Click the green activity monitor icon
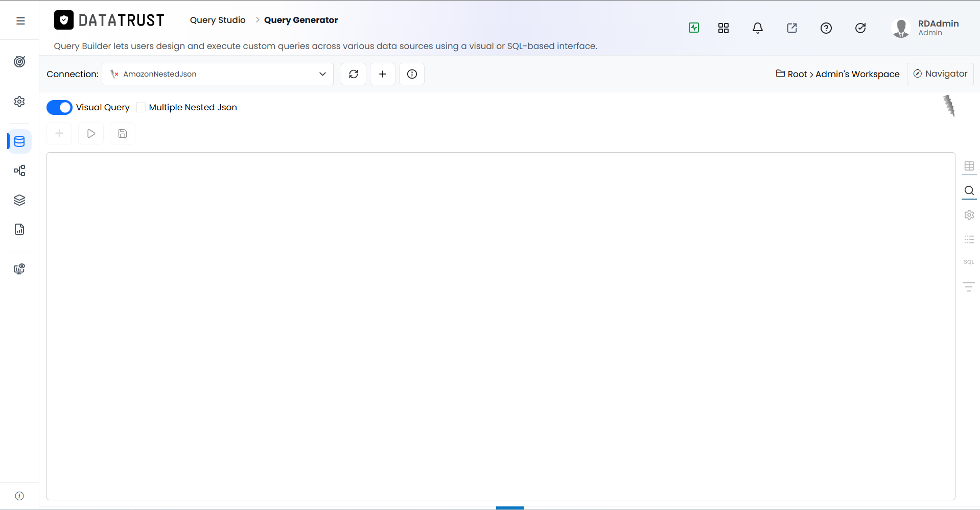Screen dimensions: 980x510 [x=694, y=28]
